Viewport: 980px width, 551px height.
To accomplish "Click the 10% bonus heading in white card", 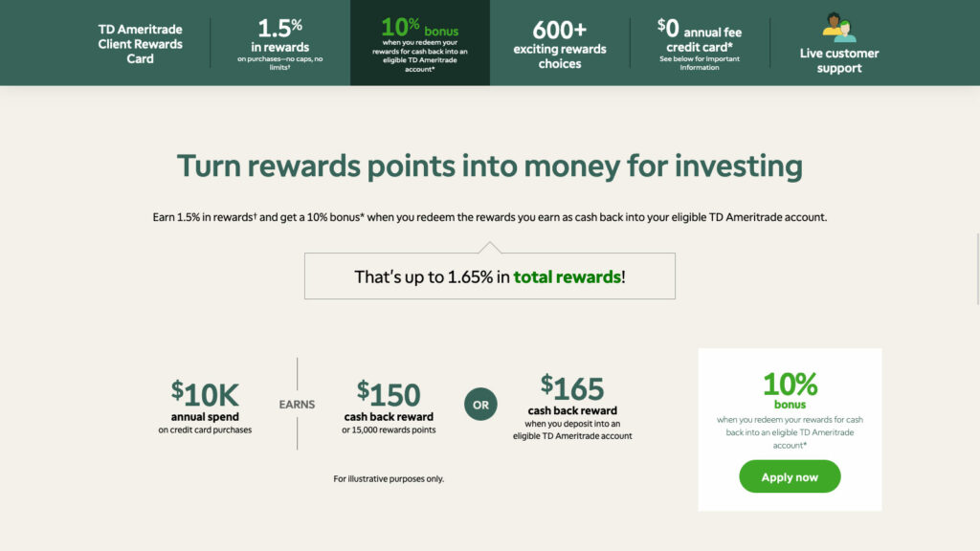I will (x=790, y=390).
